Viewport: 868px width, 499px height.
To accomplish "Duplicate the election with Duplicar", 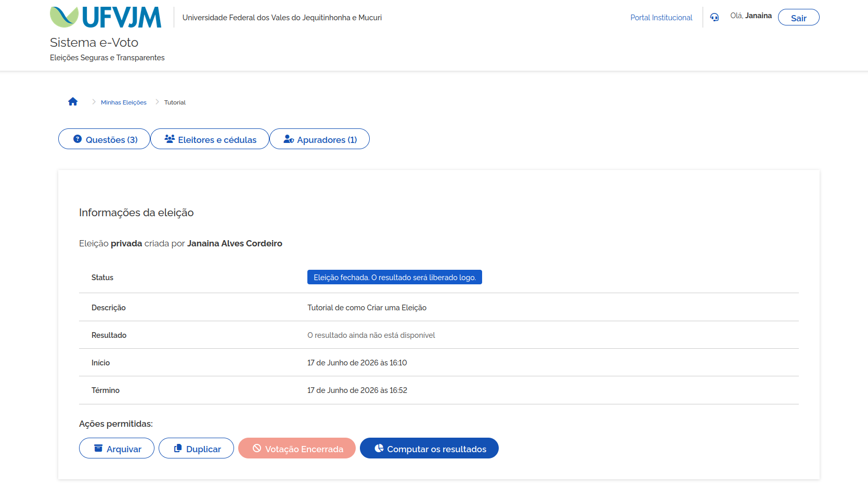I will 196,448.
